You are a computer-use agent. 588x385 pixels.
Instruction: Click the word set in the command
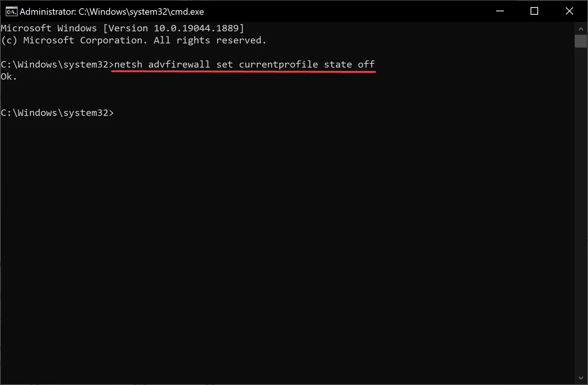coord(224,65)
